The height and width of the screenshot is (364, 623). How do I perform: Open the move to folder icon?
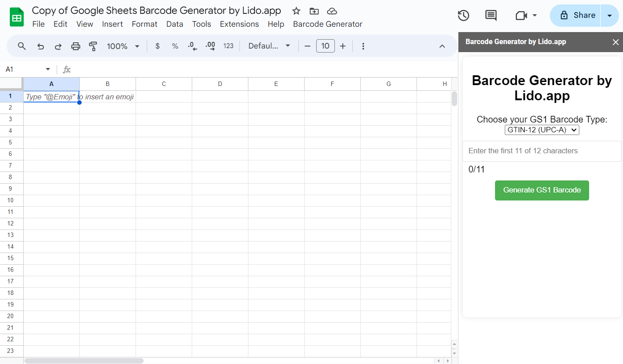[x=314, y=11]
